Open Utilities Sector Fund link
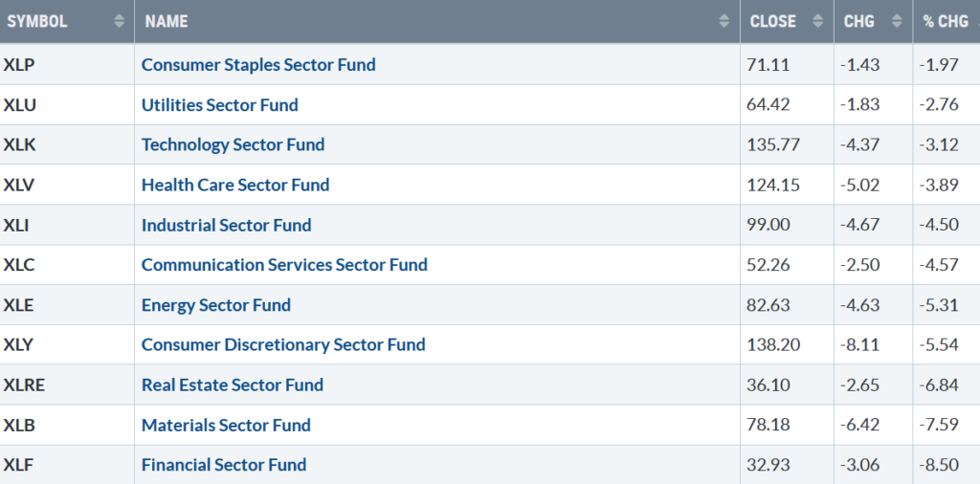This screenshot has width=980, height=484. 219,105
